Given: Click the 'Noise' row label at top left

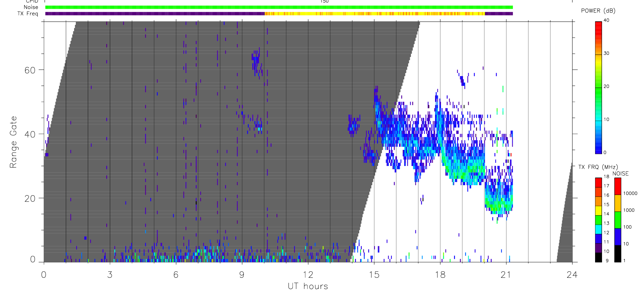Looking at the screenshot, I should [31, 7].
